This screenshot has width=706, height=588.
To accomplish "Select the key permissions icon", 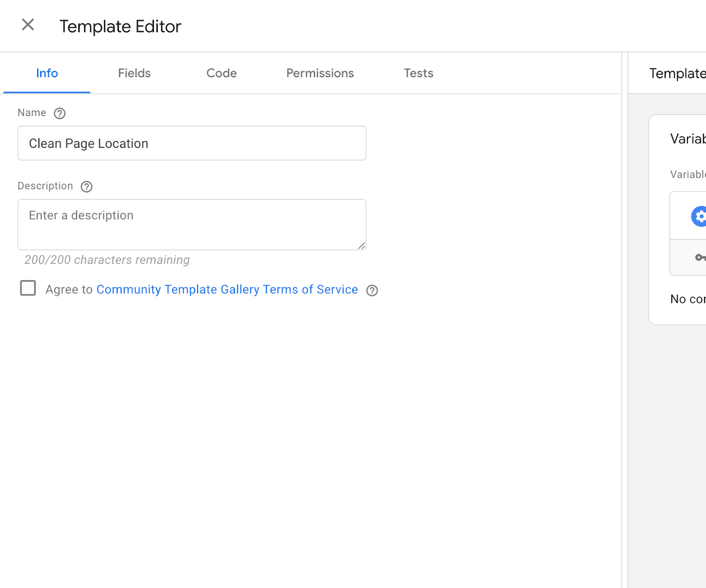I will click(700, 257).
